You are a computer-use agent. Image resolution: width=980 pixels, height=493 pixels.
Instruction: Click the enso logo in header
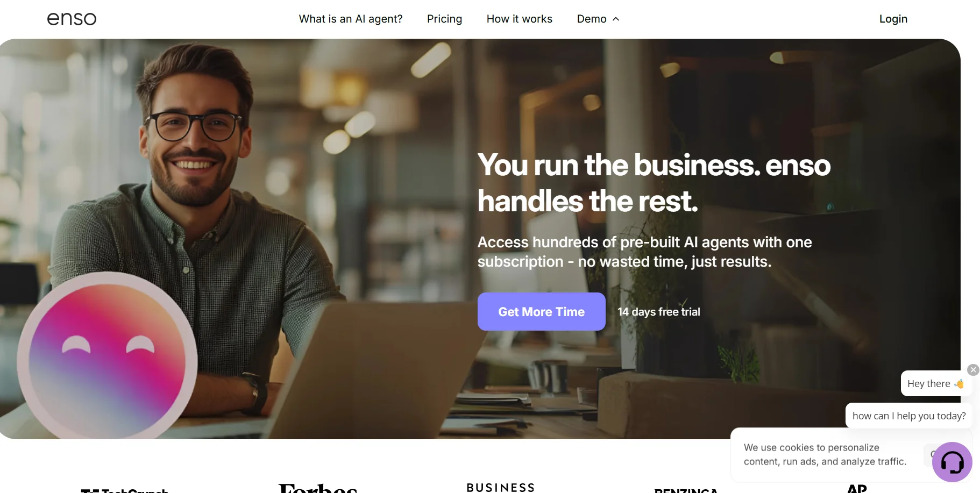click(x=72, y=19)
